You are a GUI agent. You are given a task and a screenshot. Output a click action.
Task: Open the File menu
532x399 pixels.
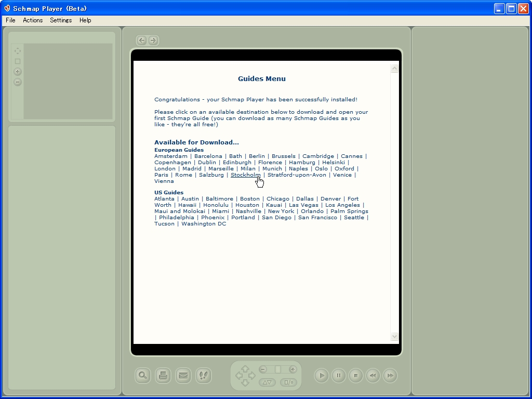click(10, 20)
